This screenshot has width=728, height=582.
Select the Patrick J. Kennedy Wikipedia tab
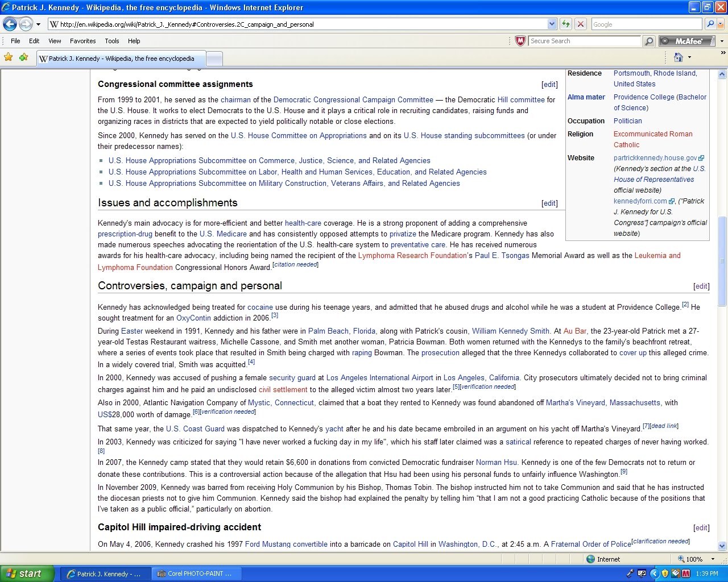coord(121,59)
